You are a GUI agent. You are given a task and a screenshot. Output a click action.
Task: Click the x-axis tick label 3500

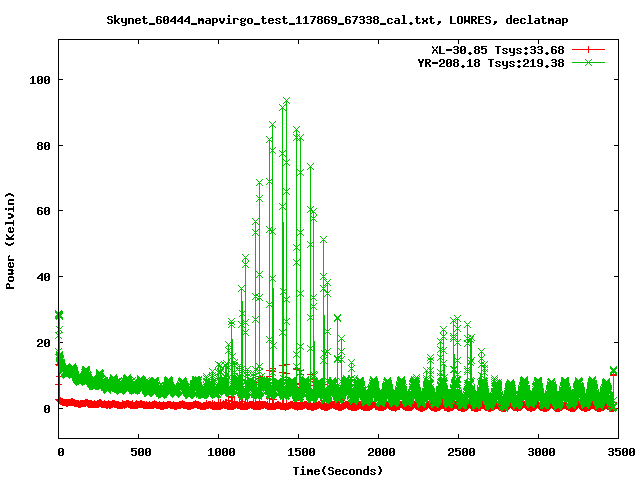[621, 452]
